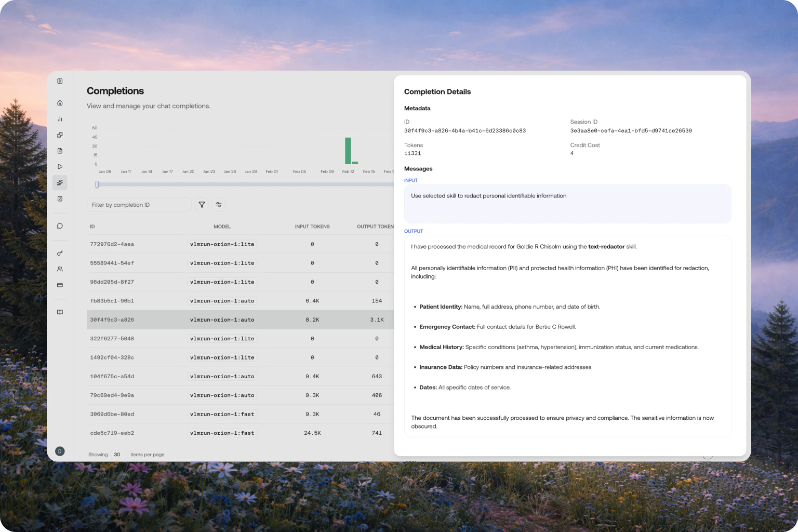The image size is (798, 532).
Task: Open the API key sidebar icon
Action: [x=60, y=253]
